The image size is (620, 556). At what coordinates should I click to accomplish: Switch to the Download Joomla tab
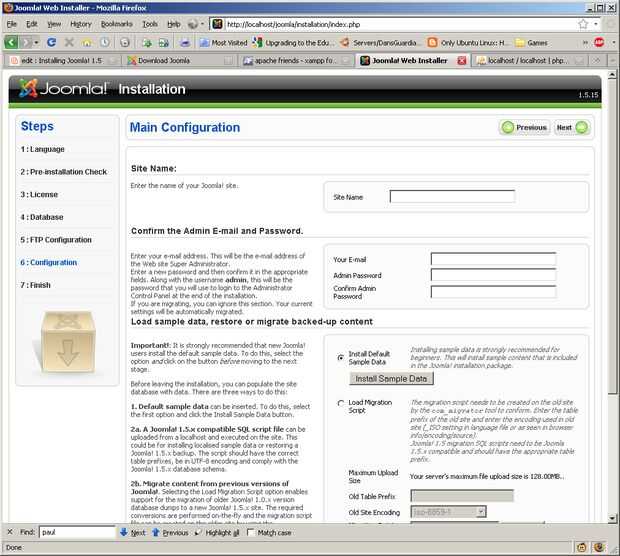180,61
